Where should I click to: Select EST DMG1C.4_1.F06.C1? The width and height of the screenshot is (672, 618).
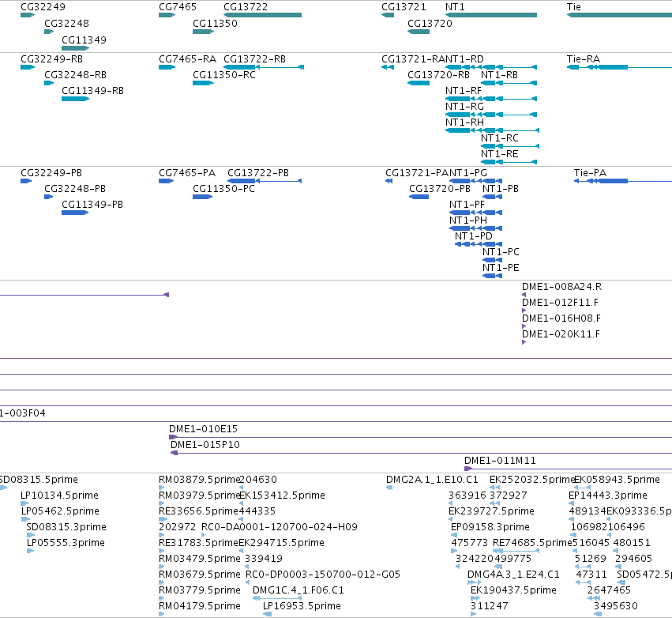tap(298, 590)
